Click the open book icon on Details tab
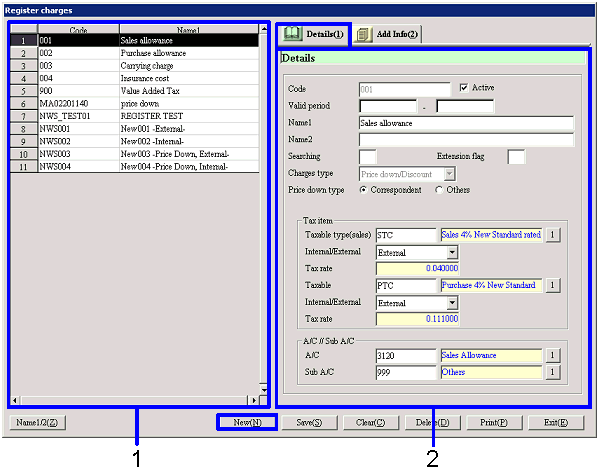The width and height of the screenshot is (600, 476). point(293,35)
